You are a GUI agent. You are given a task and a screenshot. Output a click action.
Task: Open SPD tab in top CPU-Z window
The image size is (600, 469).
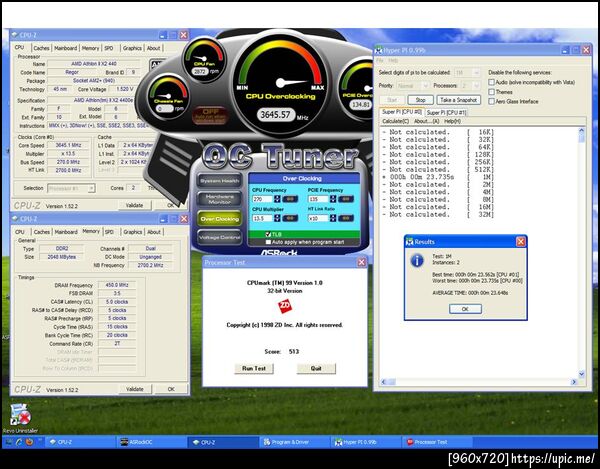[x=109, y=48]
